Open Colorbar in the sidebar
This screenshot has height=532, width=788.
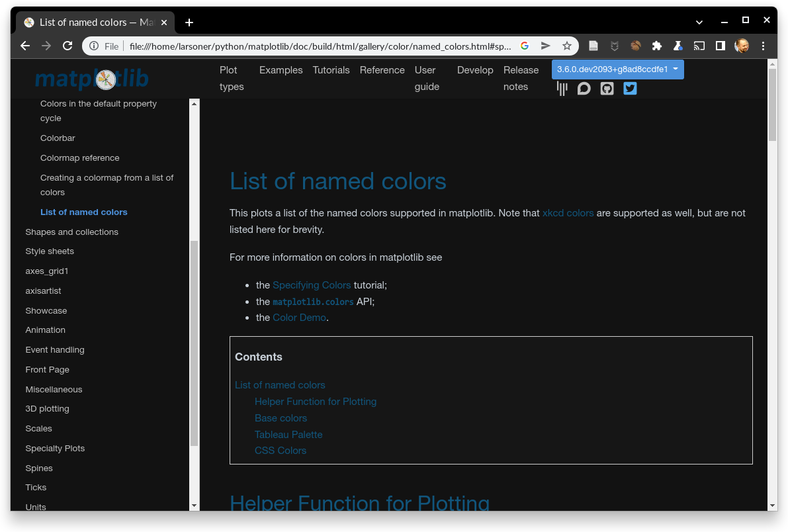[x=58, y=138]
